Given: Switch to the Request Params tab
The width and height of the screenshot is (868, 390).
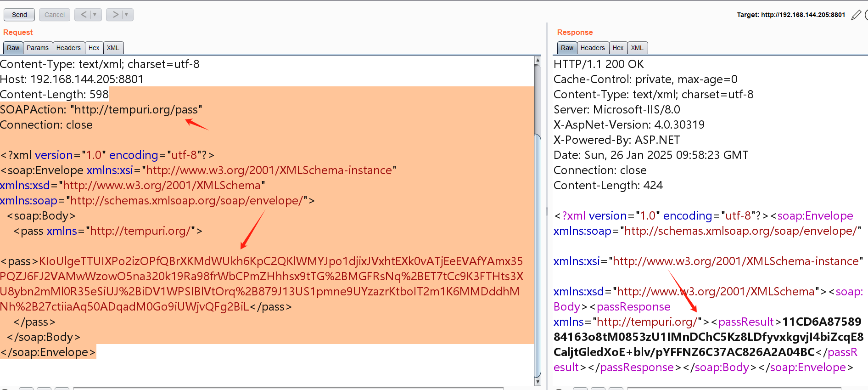Looking at the screenshot, I should (38, 48).
